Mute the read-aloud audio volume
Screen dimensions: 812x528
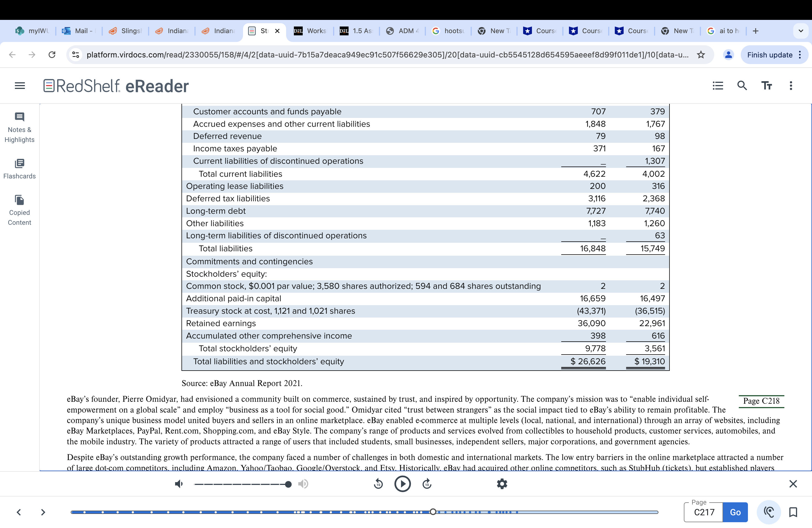179,484
